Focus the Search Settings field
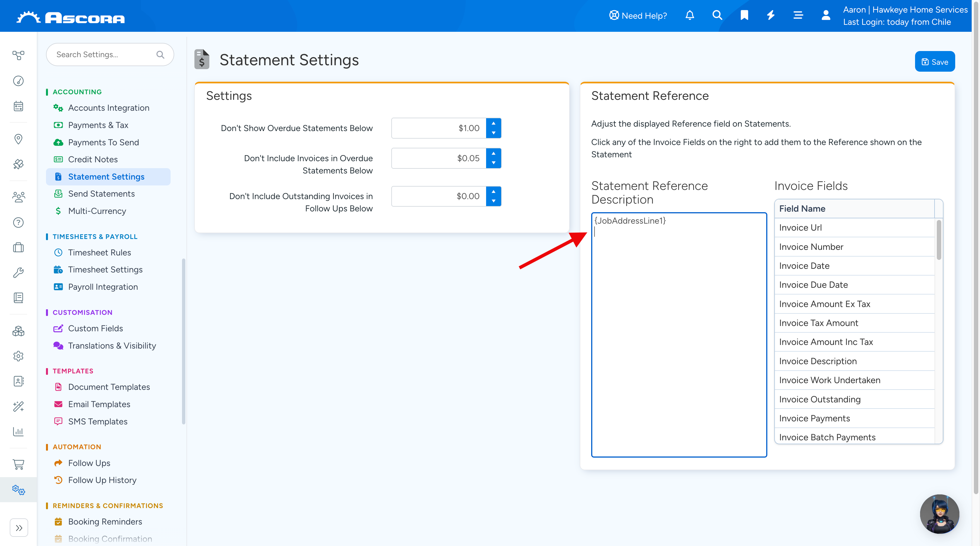Screen dimensions: 980x546 point(110,55)
